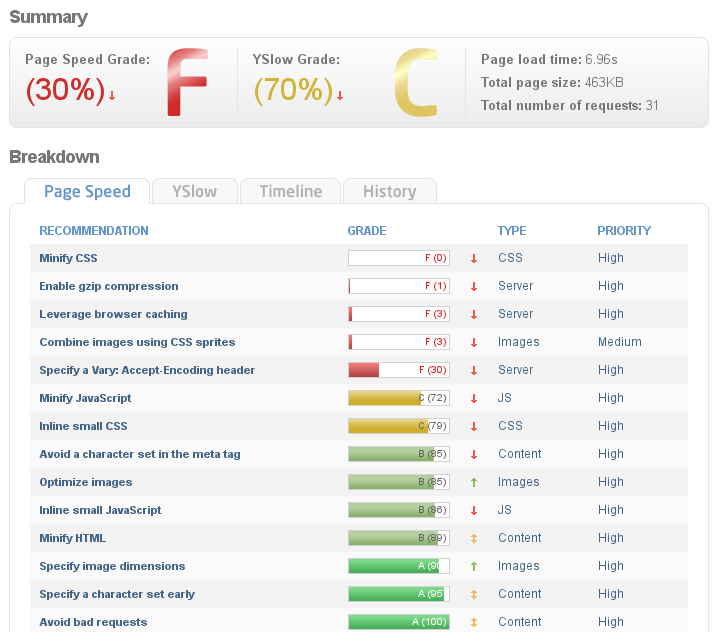Click the C (79) grade bar
Screen dimensions: 719x632
(399, 426)
